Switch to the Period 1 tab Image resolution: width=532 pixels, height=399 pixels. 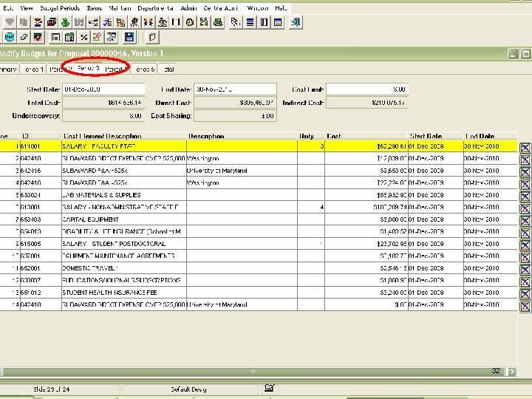[x=33, y=69]
